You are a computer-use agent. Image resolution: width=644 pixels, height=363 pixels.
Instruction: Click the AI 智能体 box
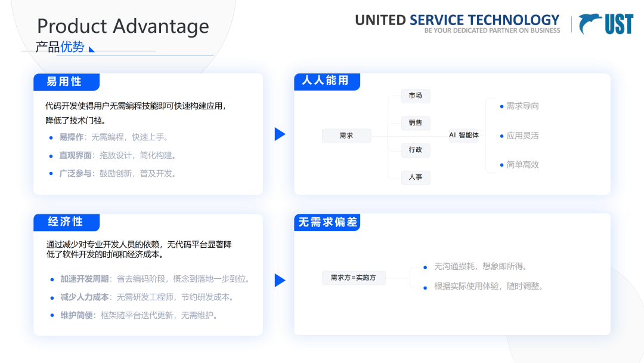click(464, 136)
